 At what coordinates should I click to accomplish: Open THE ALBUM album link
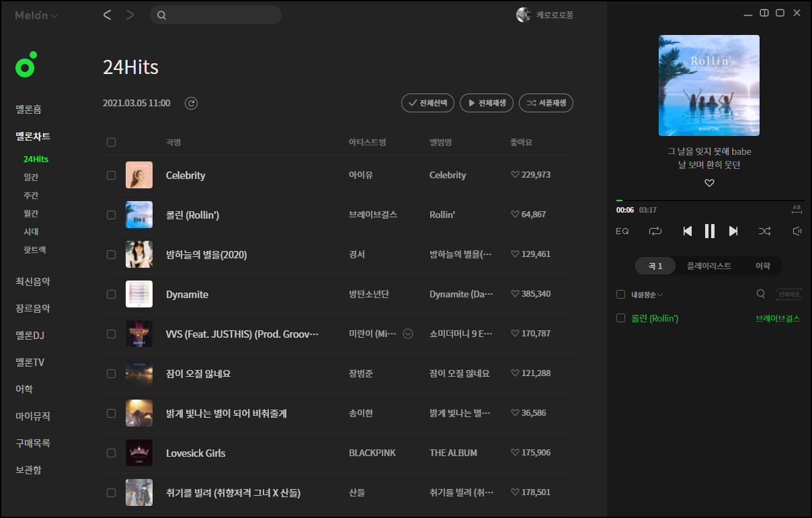coord(453,453)
